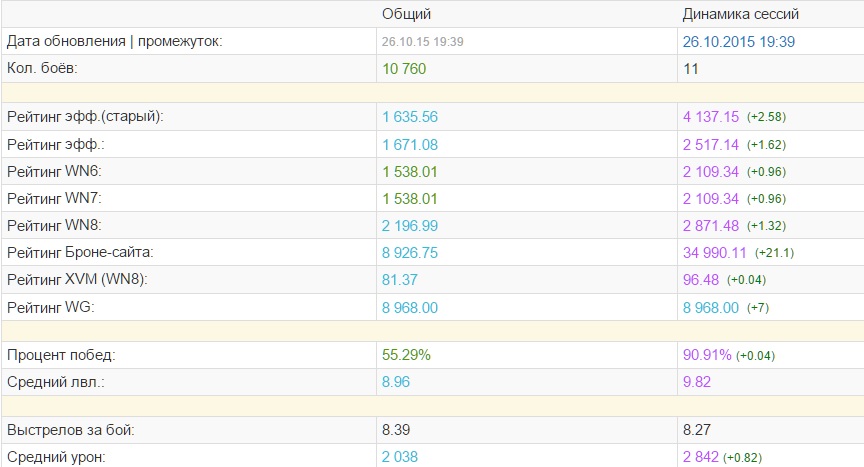The width and height of the screenshot is (864, 467).
Task: Click the session Броне-сайта value 34 990.11
Action: [x=714, y=254]
